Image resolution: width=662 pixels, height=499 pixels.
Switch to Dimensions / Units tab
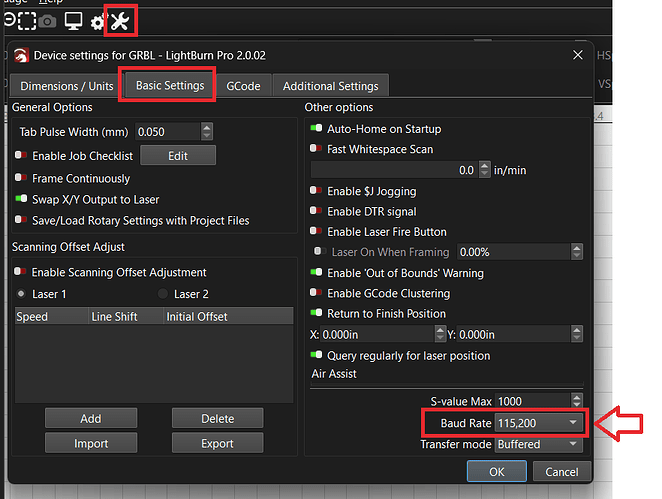[x=67, y=86]
